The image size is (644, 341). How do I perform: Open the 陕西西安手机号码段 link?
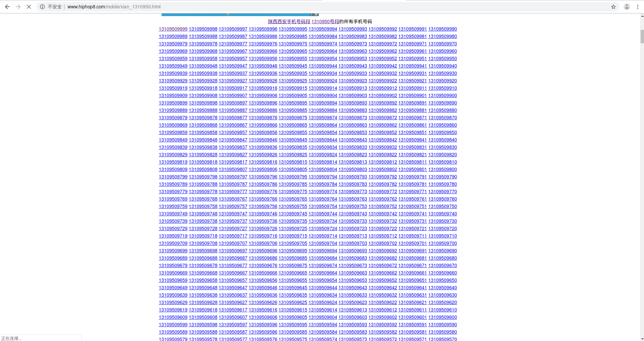[x=289, y=22]
